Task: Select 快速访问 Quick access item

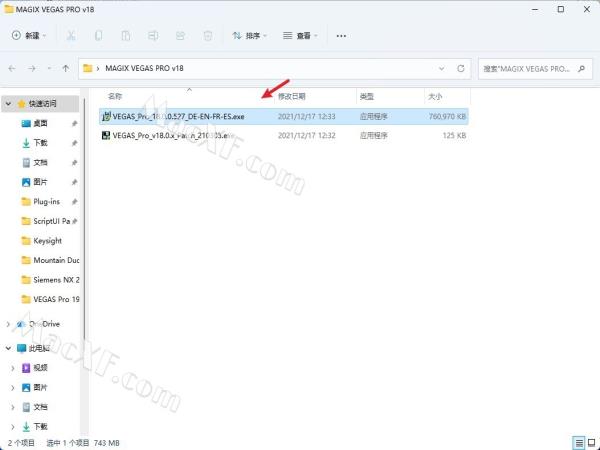Action: (40, 104)
